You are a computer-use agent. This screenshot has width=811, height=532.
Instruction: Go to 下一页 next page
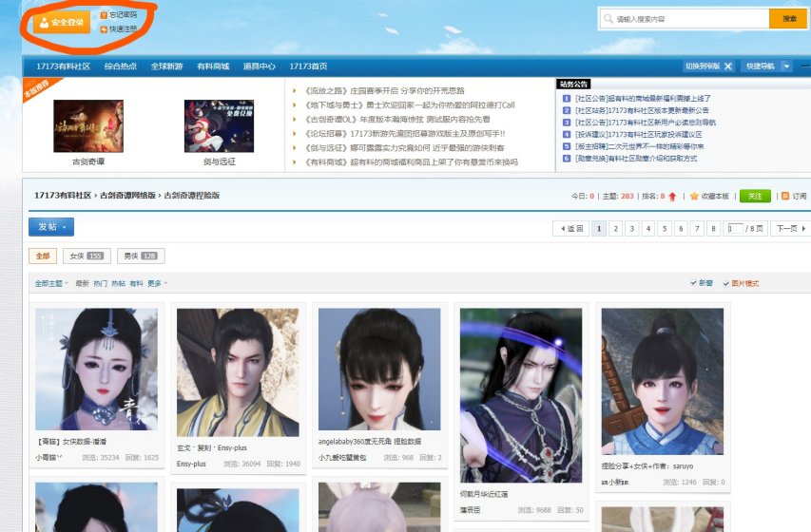pyautogui.click(x=790, y=229)
